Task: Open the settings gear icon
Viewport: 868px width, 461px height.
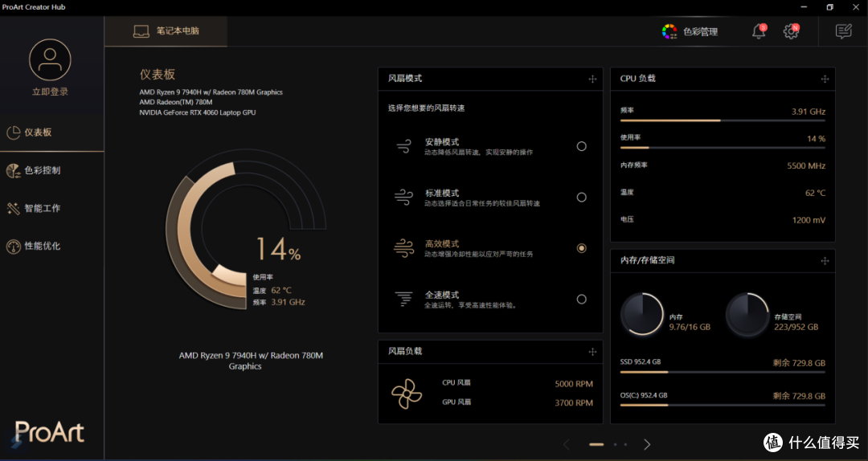Action: point(791,31)
